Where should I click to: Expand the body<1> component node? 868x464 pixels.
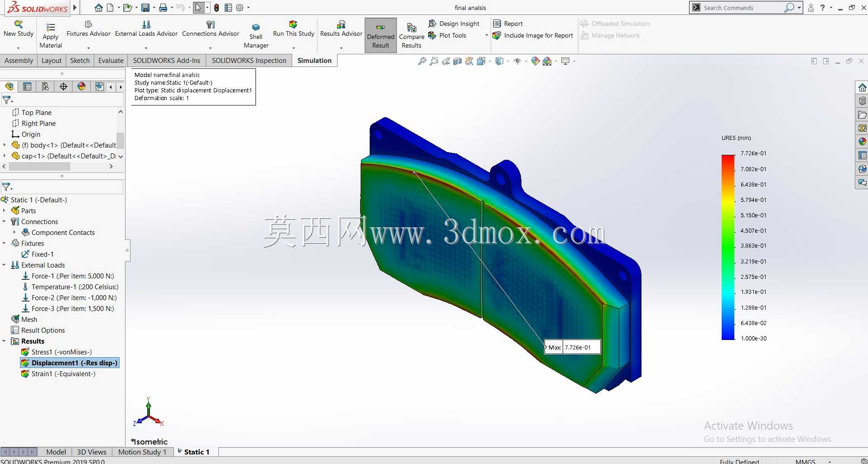[x=5, y=145]
